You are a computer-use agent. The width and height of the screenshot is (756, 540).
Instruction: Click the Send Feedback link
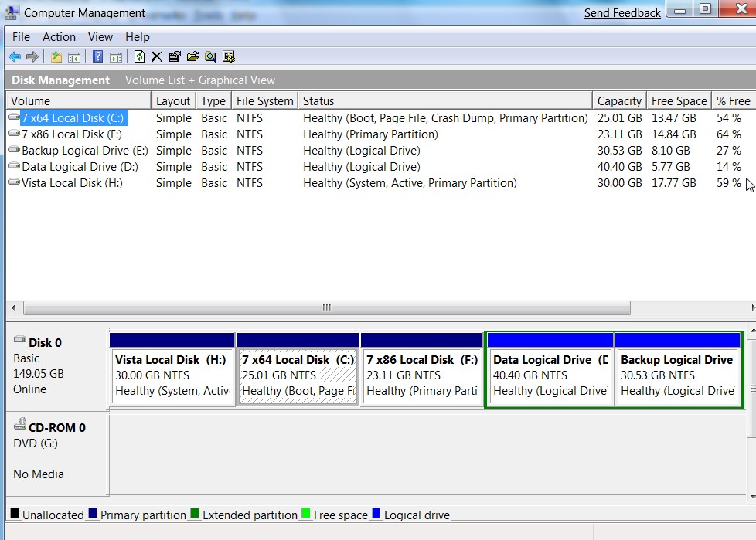622,13
